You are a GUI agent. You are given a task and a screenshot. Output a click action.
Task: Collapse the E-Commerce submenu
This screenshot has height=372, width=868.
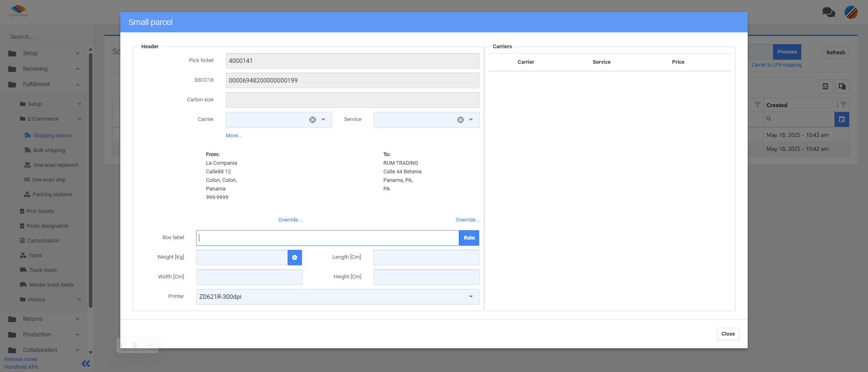[x=51, y=119]
